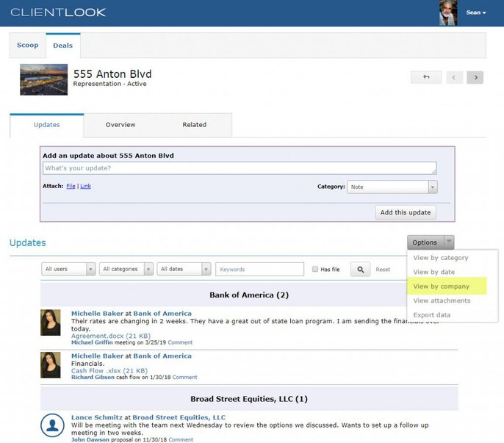Click Comment on John Dawson proposal update

(x=181, y=440)
